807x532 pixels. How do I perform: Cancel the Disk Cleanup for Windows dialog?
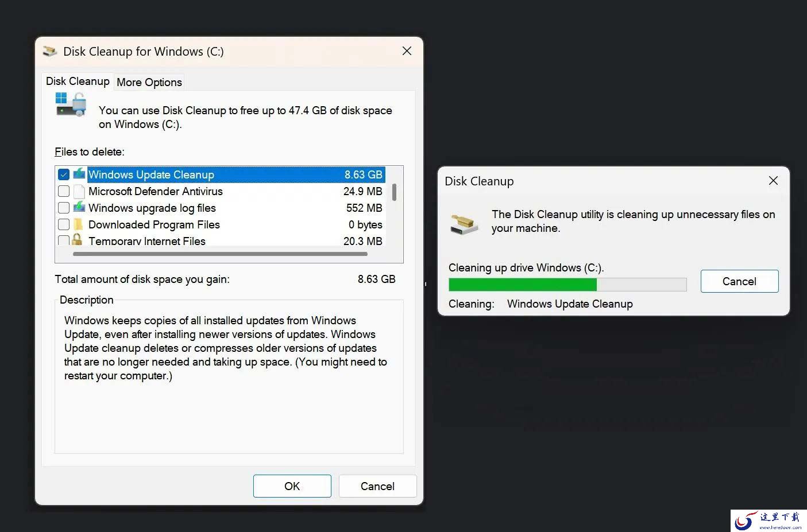(377, 486)
